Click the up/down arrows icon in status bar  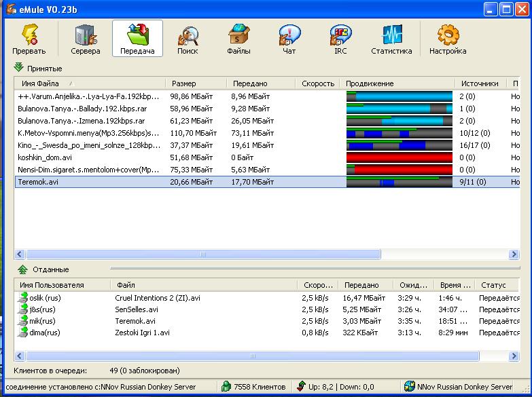(301, 386)
